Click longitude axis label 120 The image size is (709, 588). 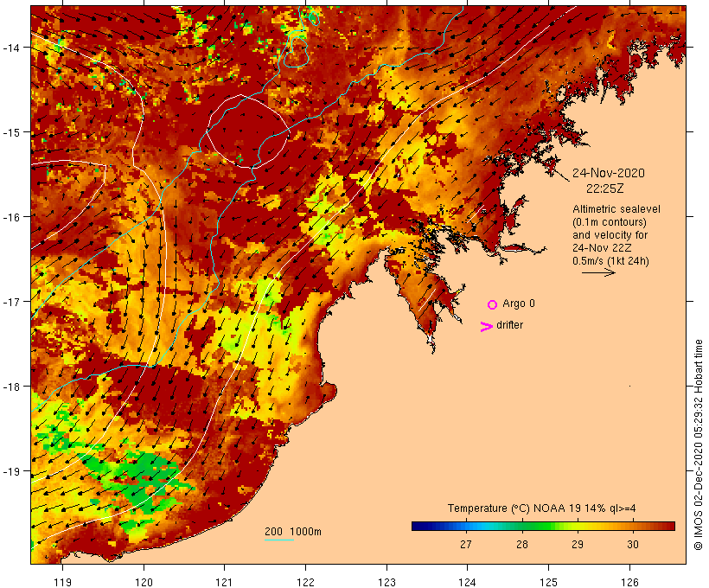[144, 582]
